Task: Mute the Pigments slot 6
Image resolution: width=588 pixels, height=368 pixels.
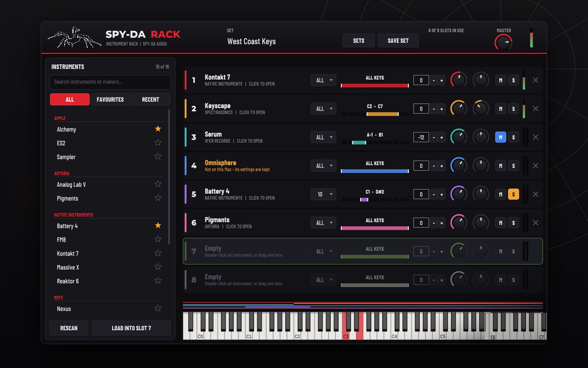Action: (x=501, y=223)
